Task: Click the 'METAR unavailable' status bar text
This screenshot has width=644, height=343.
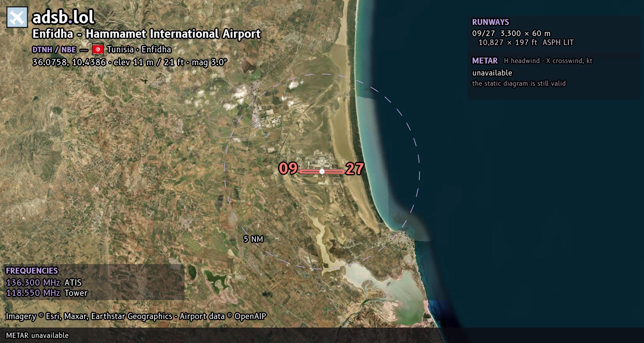Action: pos(37,335)
